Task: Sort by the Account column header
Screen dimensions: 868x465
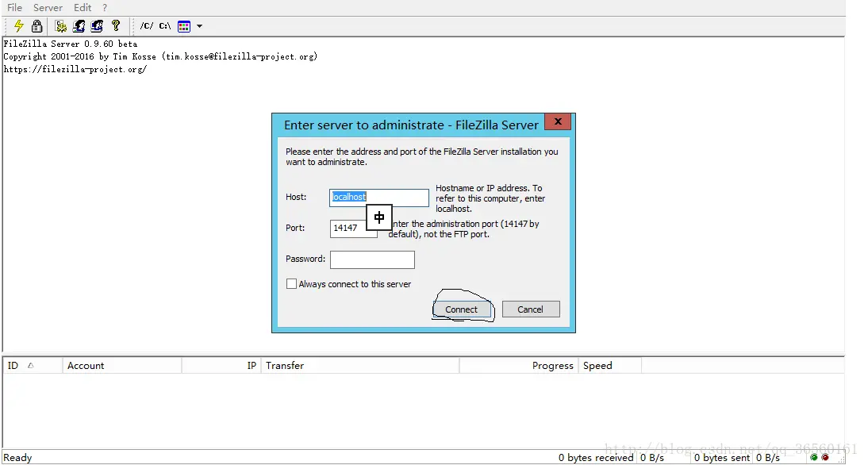Action: [121, 365]
